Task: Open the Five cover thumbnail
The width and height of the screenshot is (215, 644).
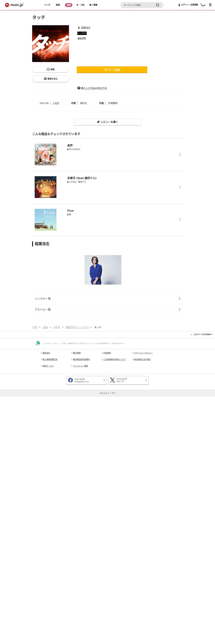Action: click(x=46, y=220)
